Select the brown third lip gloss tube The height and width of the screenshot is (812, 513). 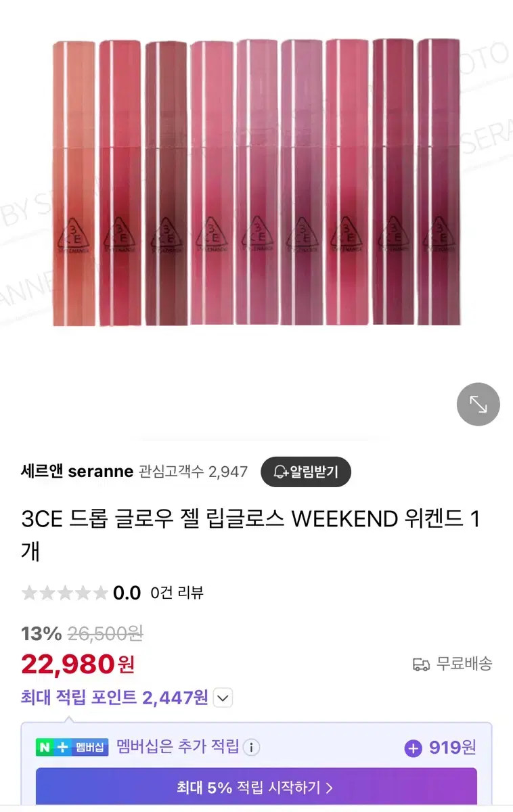166,183
